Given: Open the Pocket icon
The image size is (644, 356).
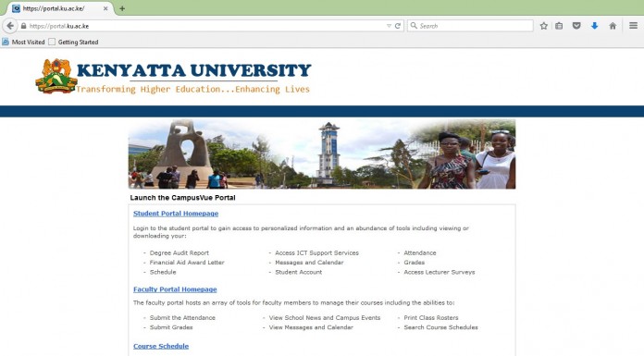Looking at the screenshot, I should (x=576, y=26).
